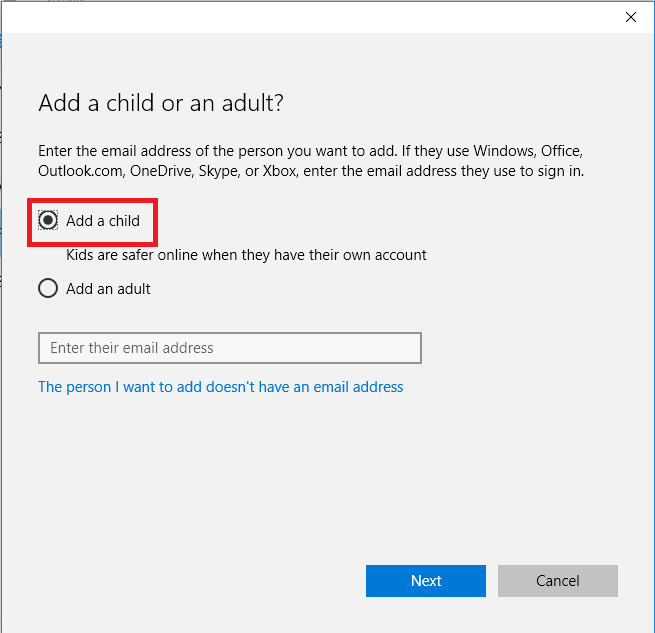Close the add account dialog window
The height and width of the screenshot is (633, 655).
[x=631, y=17]
